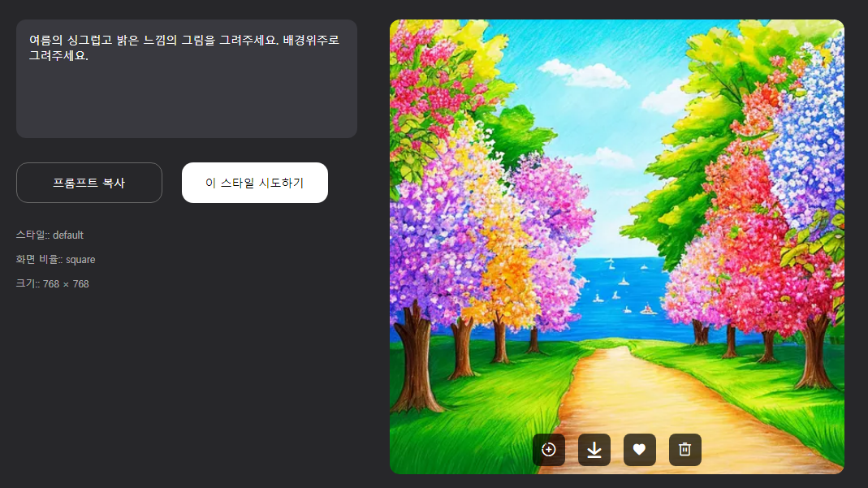This screenshot has width=868, height=488.
Task: Click the 화면 비율:: square label
Action: pyautogui.click(x=55, y=260)
